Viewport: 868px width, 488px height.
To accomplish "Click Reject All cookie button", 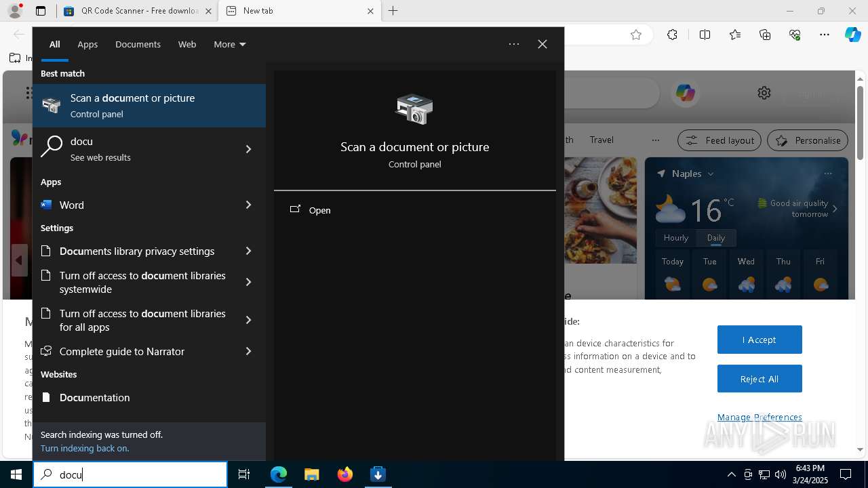I will coord(759,379).
